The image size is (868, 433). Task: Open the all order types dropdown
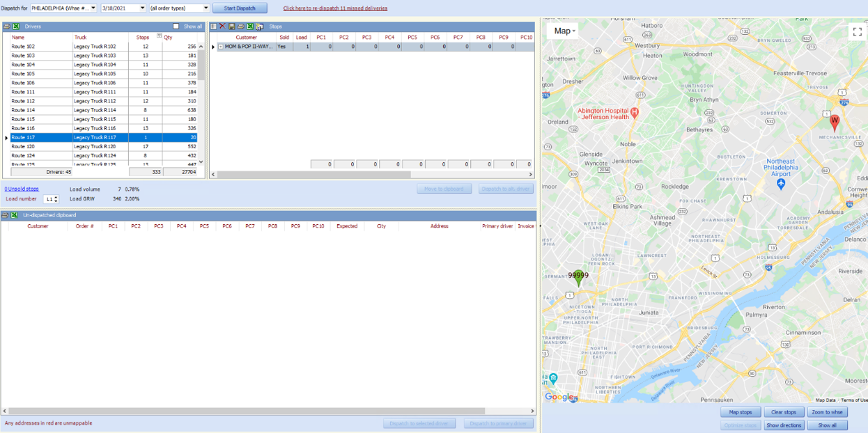point(206,8)
